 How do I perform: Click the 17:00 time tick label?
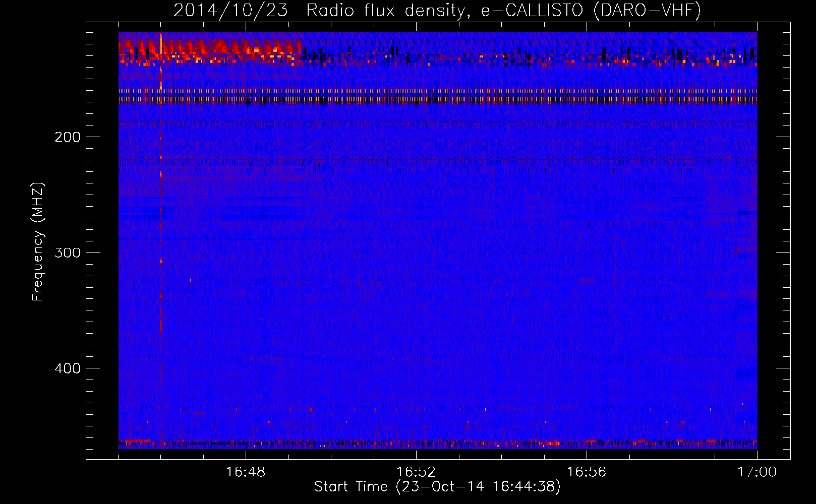click(757, 472)
